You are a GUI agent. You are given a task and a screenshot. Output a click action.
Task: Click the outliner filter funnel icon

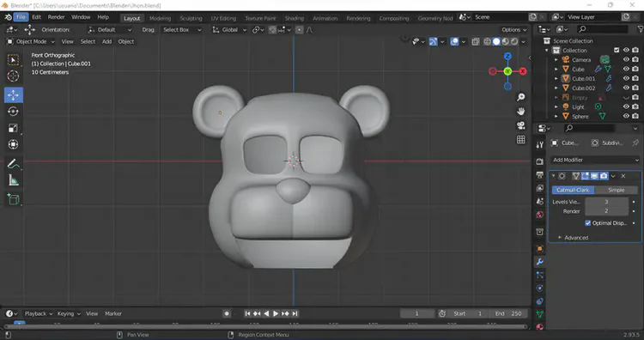coord(641,29)
